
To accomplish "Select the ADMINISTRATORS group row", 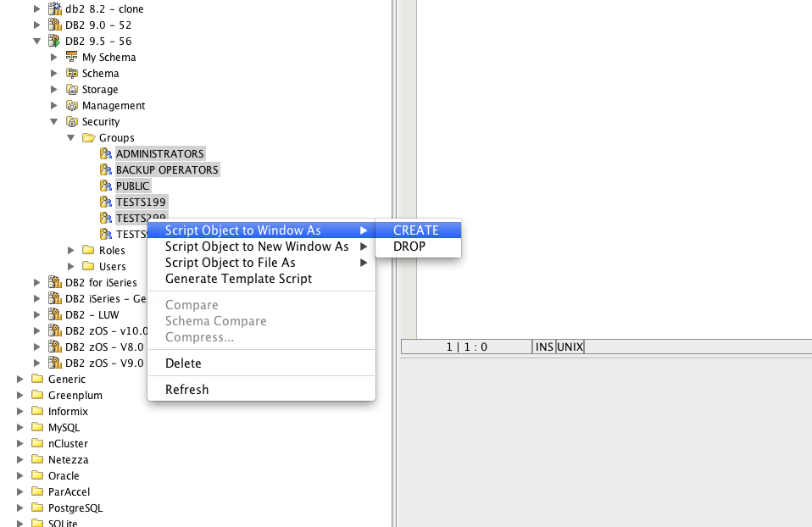I will click(160, 153).
